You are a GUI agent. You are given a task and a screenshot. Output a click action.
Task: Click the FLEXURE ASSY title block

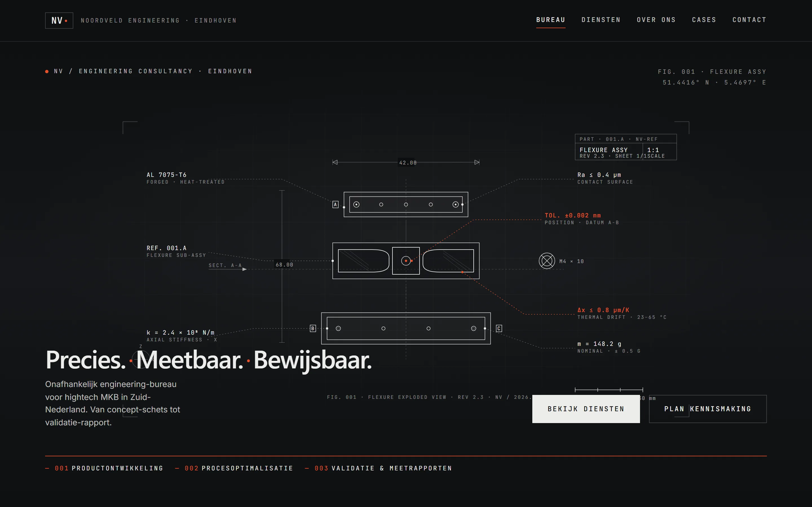click(x=603, y=150)
